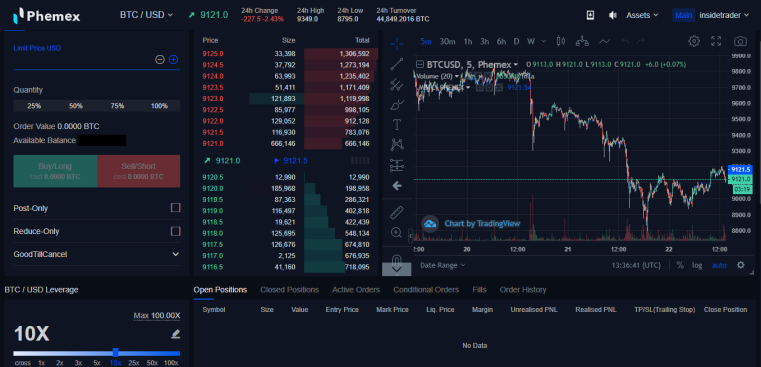Open the bottom chart axis settings gear
The height and width of the screenshot is (367, 761).
point(741,265)
